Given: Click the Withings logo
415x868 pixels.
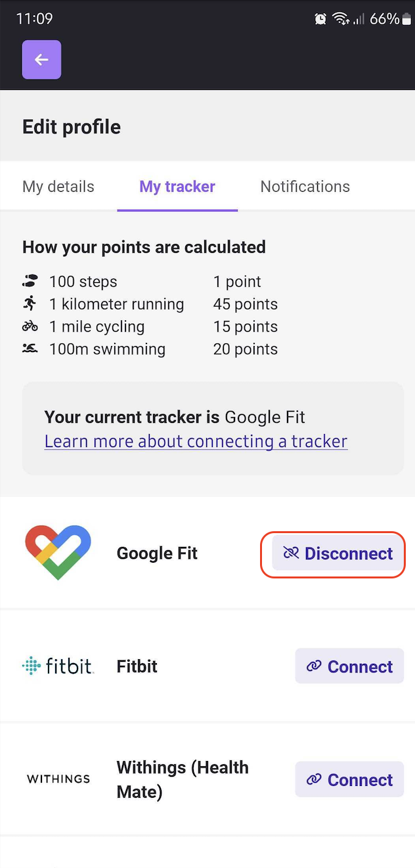Looking at the screenshot, I should [x=58, y=779].
